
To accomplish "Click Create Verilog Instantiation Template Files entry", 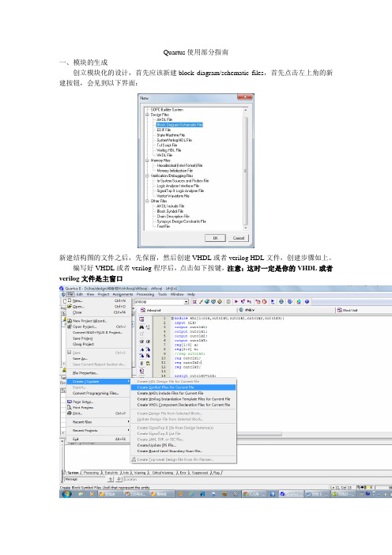I will pos(183,399).
